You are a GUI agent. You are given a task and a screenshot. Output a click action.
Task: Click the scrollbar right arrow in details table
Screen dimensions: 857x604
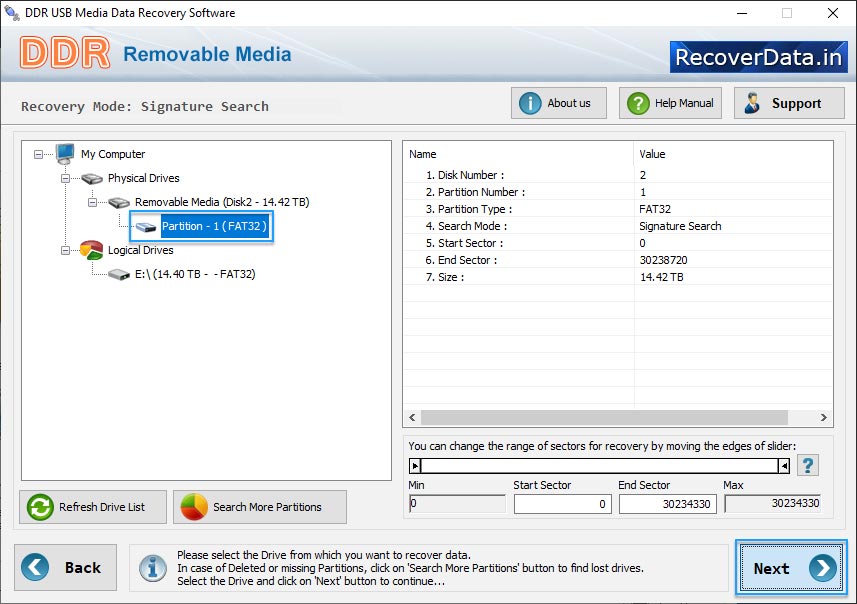pos(823,418)
